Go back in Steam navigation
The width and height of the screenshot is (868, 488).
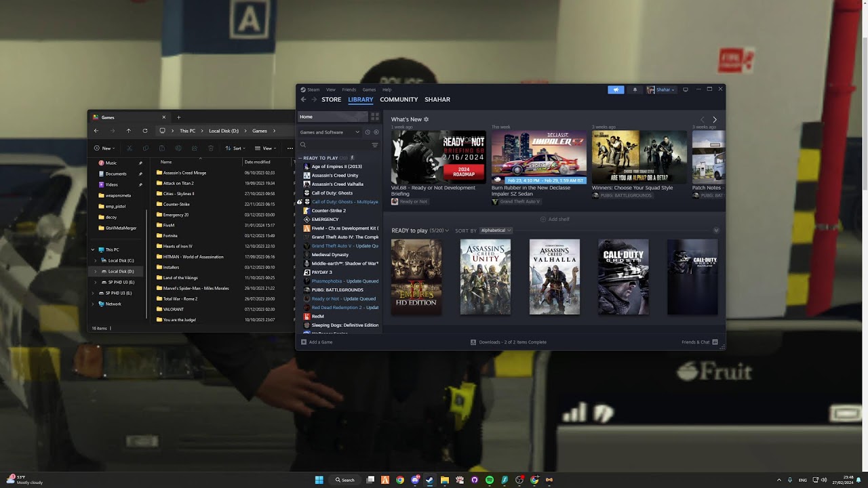[303, 100]
